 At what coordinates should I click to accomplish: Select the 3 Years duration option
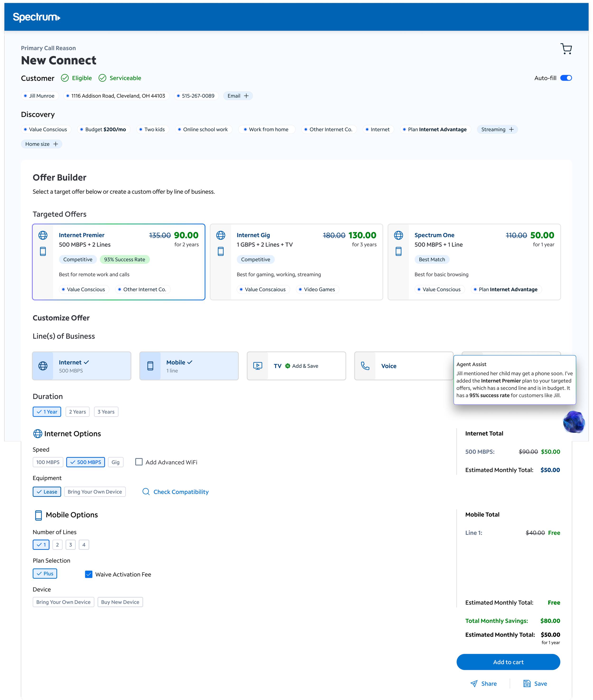106,411
